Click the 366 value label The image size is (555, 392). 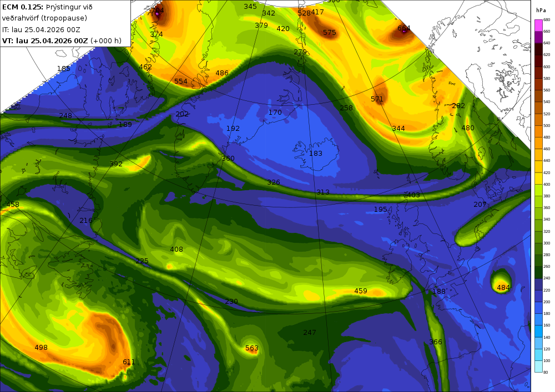[436, 342]
